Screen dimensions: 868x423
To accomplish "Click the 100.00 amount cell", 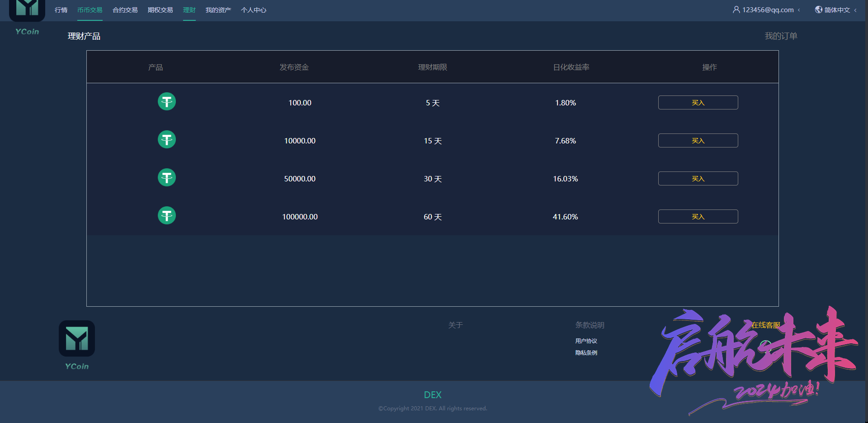I will point(300,103).
